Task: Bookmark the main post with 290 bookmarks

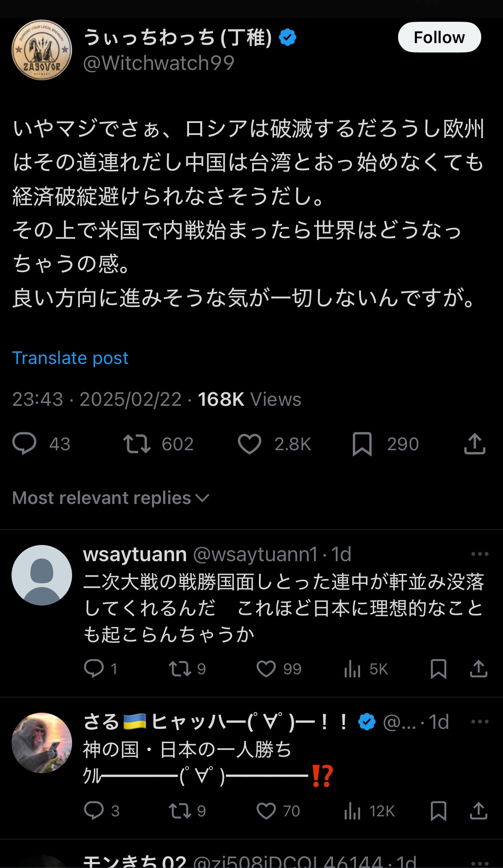Action: click(362, 443)
